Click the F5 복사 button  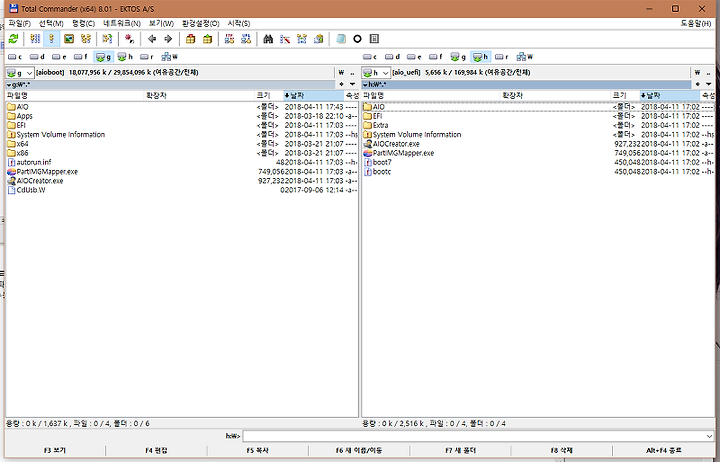point(258,451)
